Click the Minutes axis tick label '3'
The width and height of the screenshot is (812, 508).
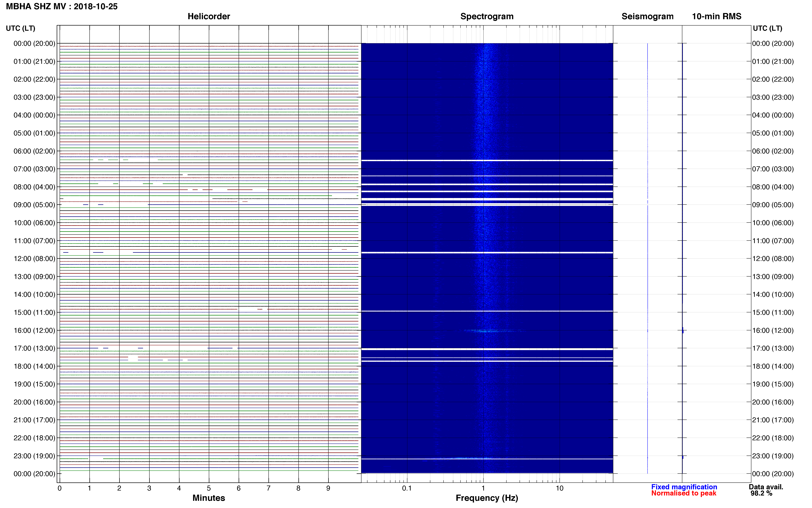pos(149,488)
